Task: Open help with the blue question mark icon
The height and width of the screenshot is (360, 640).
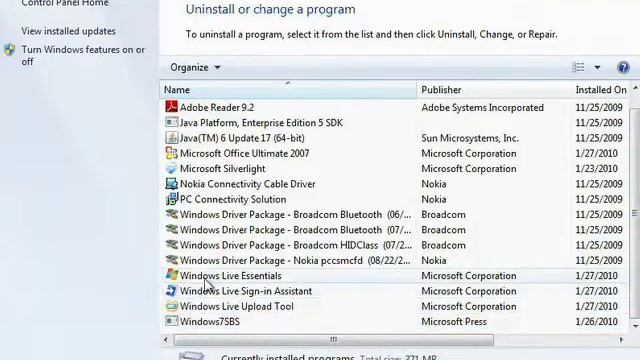Action: [623, 67]
